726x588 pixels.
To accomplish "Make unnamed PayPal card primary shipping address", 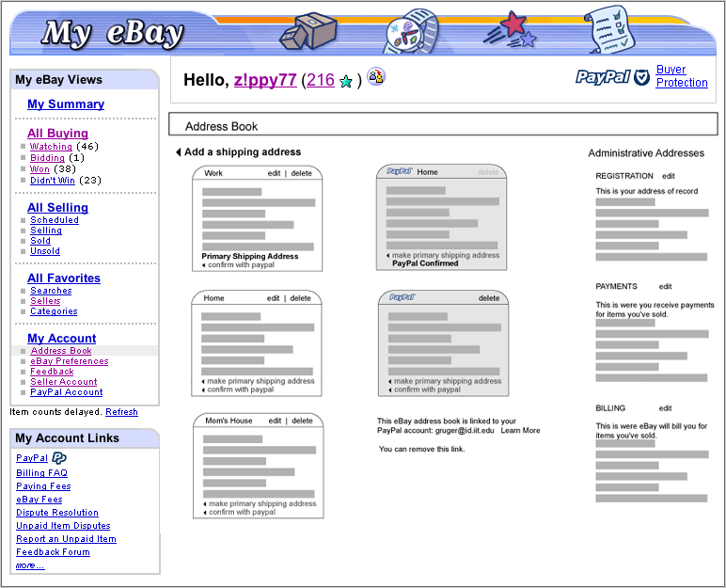I will point(445,381).
